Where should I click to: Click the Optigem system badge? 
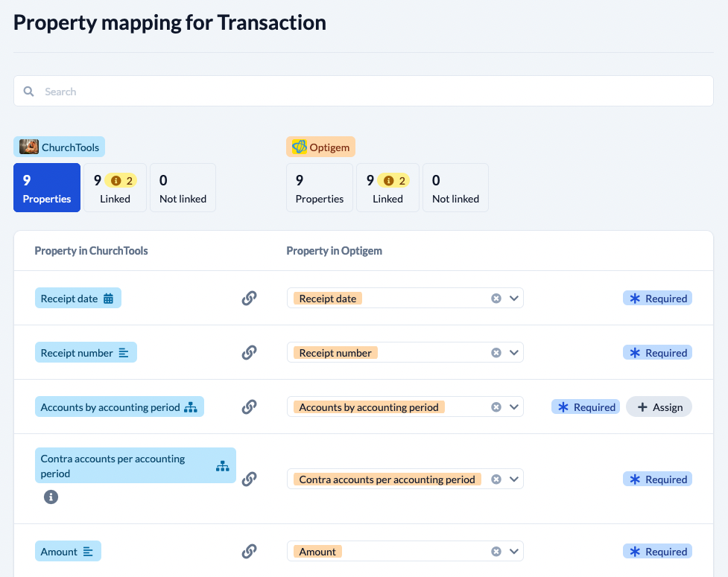click(x=321, y=147)
